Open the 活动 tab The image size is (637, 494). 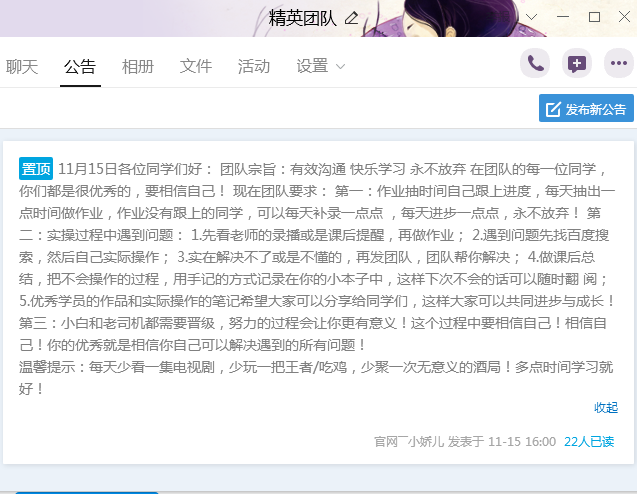coord(254,66)
